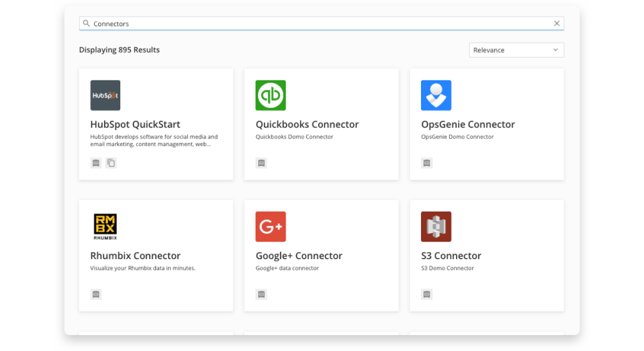Open the Relevance sort dropdown
Screen dimensions: 644x351
516,50
